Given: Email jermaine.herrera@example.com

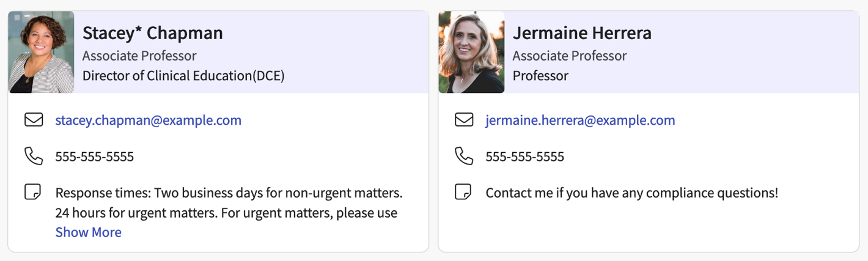Looking at the screenshot, I should click(x=580, y=120).
